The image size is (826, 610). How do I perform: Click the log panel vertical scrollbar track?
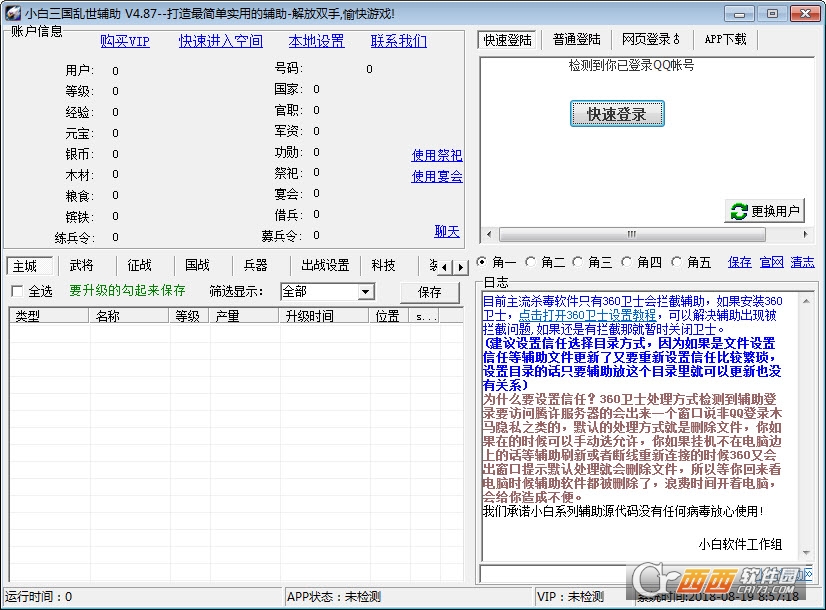pyautogui.click(x=806, y=427)
